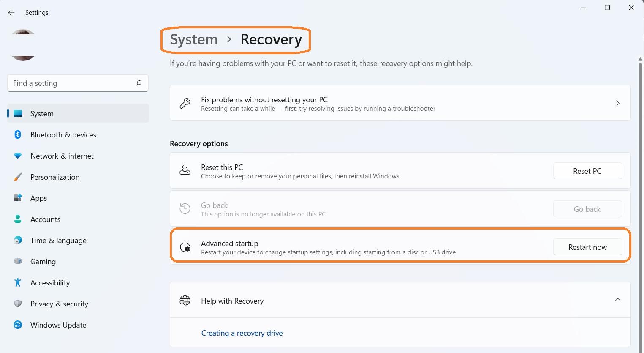Open Accounts using the person icon
The height and width of the screenshot is (353, 644).
pos(18,219)
